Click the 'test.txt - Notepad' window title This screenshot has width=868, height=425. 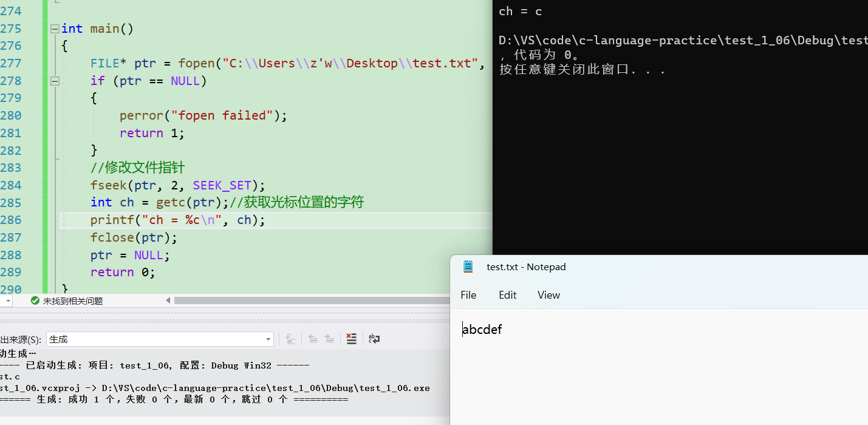[526, 267]
